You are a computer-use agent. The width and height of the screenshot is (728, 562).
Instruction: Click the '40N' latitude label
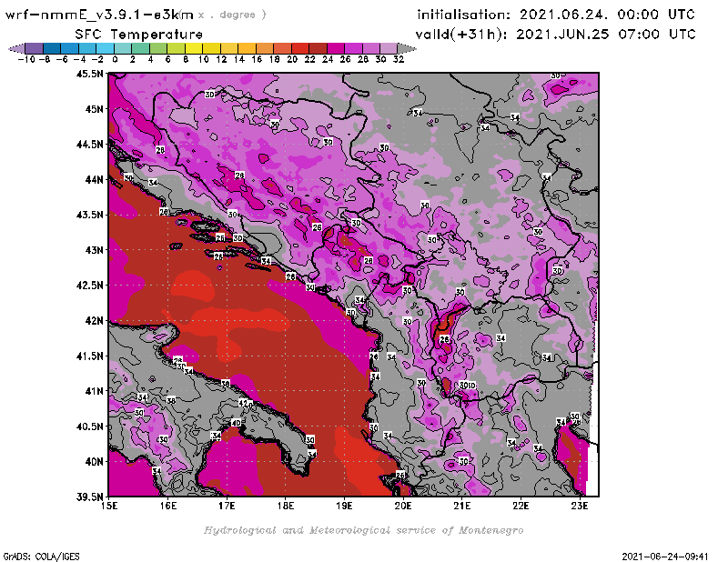coord(95,461)
